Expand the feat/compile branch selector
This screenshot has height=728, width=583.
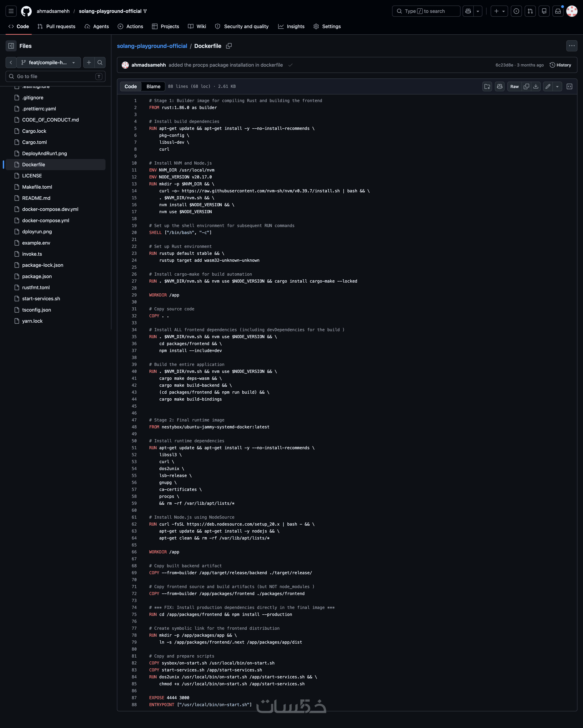click(x=48, y=62)
